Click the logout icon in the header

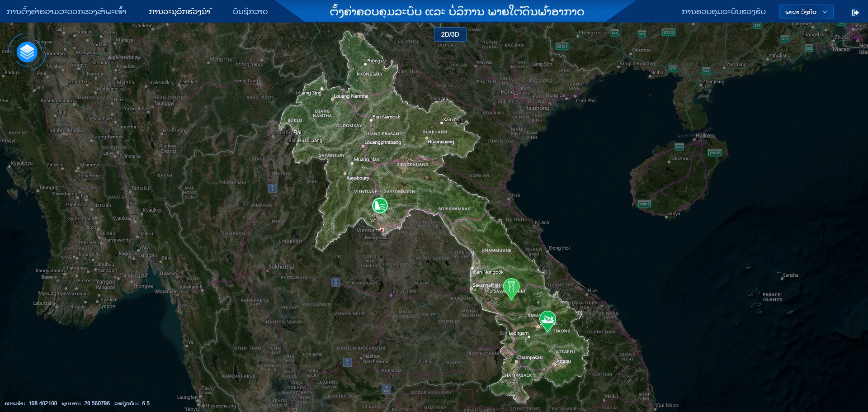[855, 12]
